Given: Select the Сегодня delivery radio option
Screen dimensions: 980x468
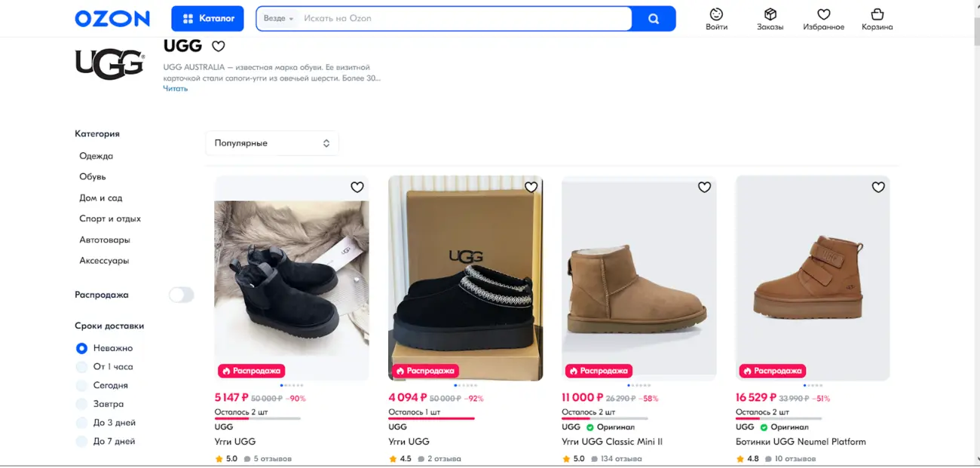Looking at the screenshot, I should (x=82, y=385).
